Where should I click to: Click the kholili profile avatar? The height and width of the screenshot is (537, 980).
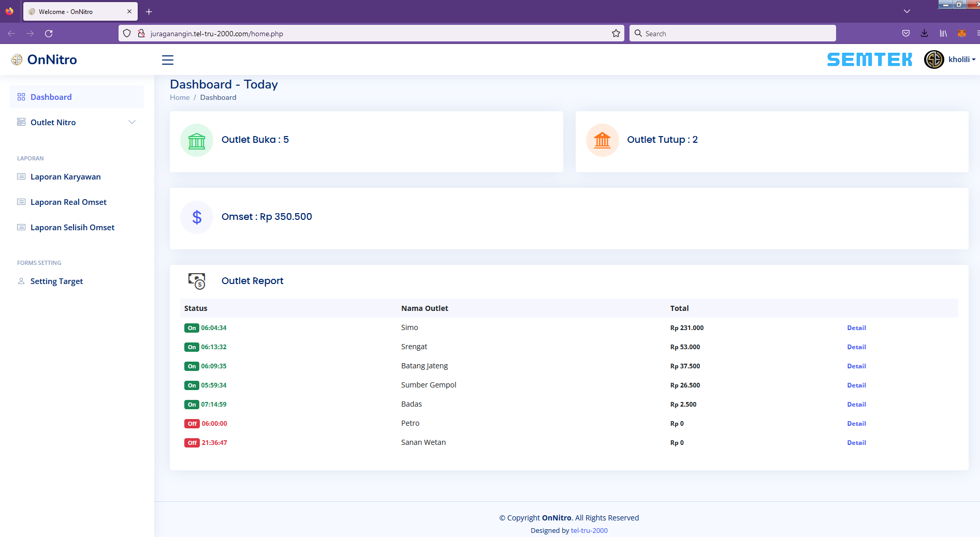point(934,59)
